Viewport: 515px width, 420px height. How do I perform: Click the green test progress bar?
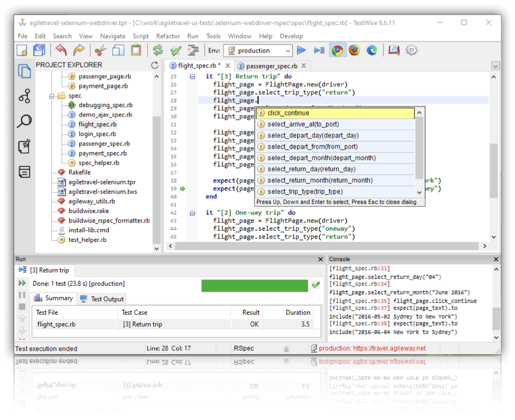[x=255, y=285]
